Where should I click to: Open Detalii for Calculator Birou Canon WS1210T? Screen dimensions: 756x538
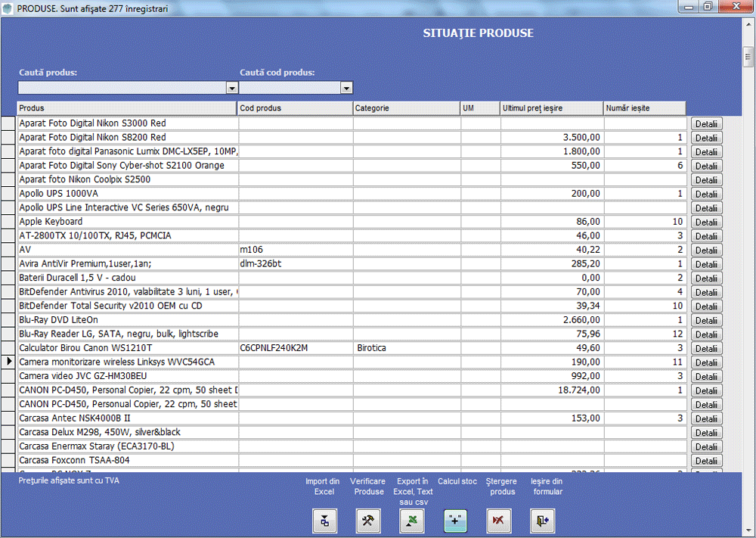[x=706, y=348]
